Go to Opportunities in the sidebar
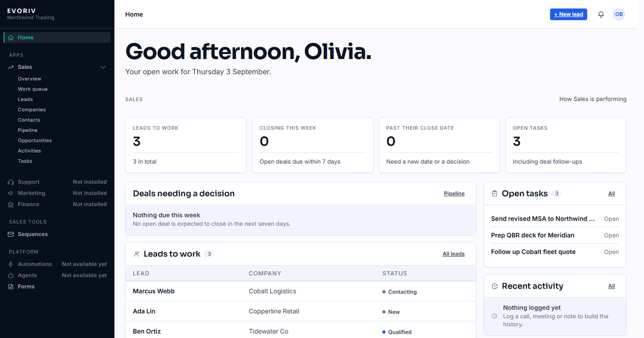Viewport: 644px width, 338px height. (35, 141)
